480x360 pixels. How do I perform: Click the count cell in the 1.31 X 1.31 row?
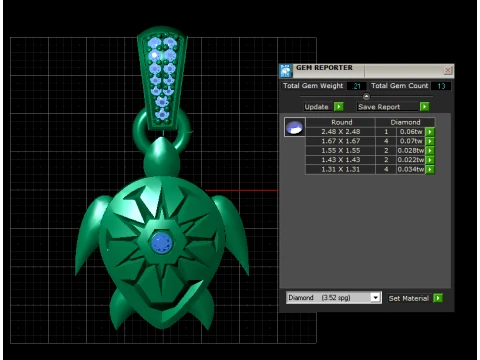[386, 169]
